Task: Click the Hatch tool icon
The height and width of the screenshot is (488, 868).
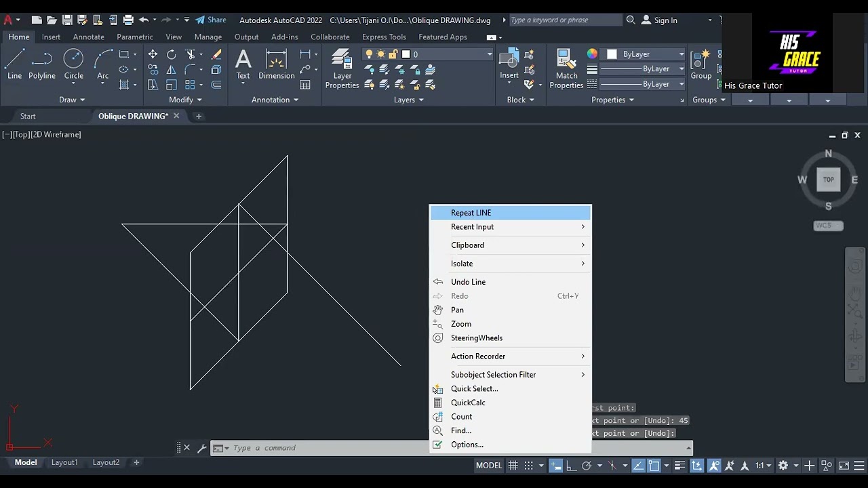Action: click(123, 85)
